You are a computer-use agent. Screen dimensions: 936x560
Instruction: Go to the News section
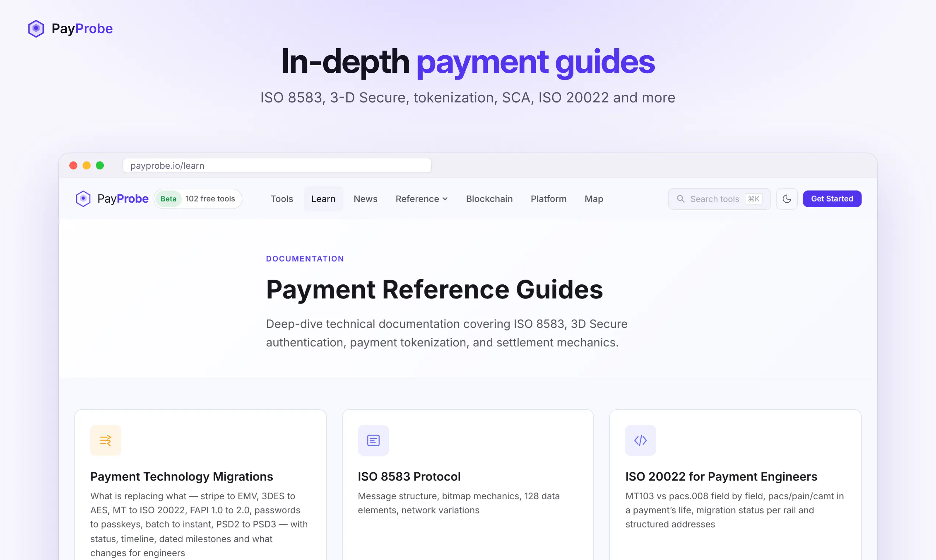(x=365, y=199)
